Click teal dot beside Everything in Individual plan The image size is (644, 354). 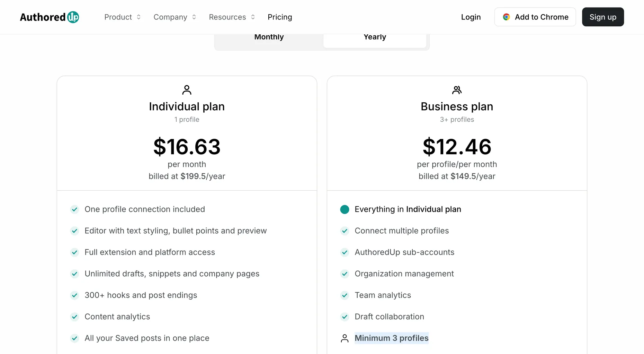click(345, 209)
